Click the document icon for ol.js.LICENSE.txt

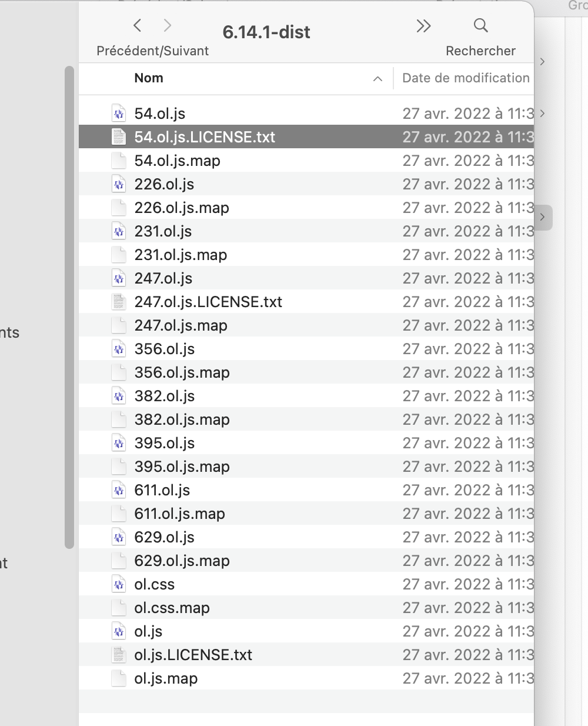(119, 655)
